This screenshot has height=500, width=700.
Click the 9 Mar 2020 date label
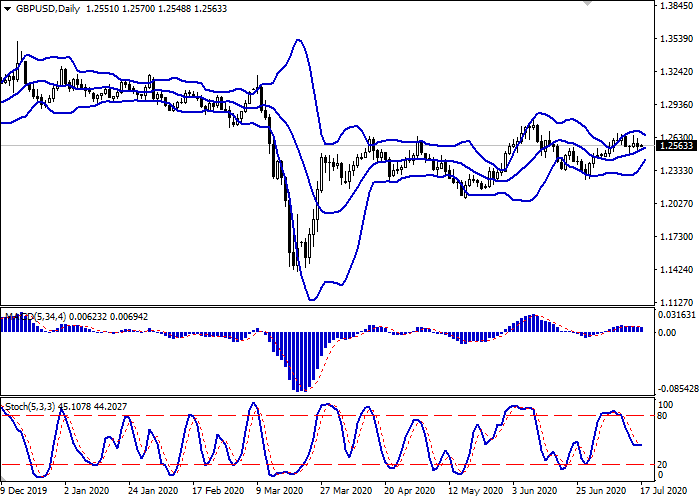click(279, 491)
